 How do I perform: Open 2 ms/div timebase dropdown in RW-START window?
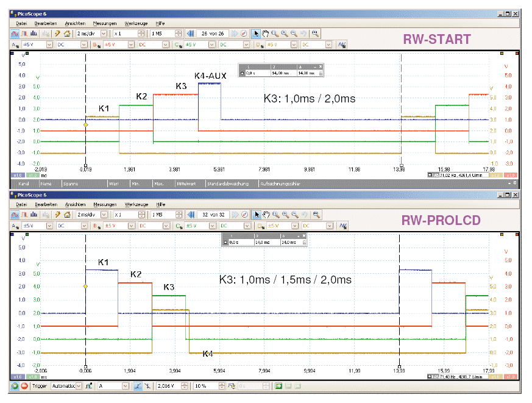[x=103, y=34]
